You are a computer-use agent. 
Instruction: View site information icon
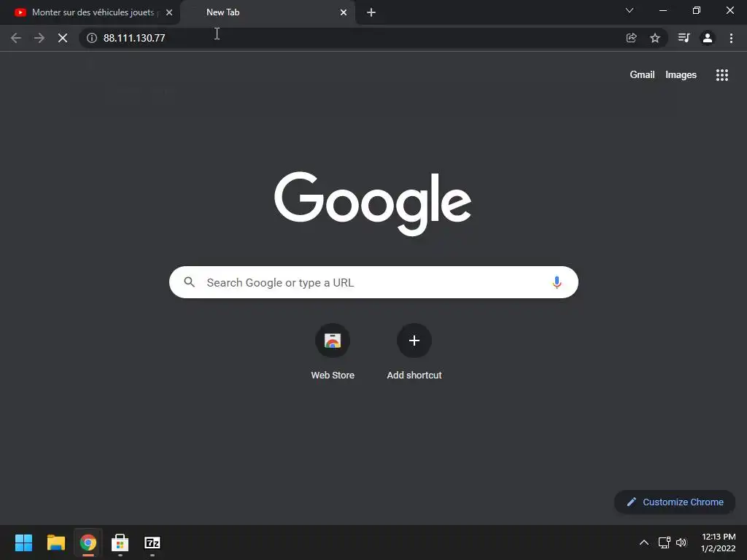tap(92, 38)
